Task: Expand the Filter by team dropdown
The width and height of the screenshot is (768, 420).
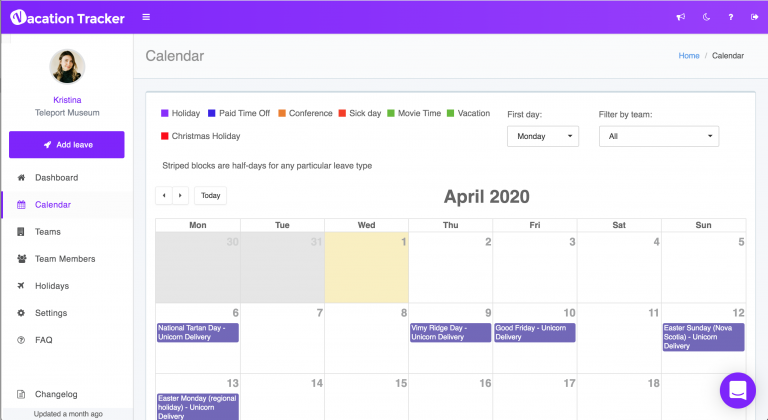Action: [x=659, y=136]
